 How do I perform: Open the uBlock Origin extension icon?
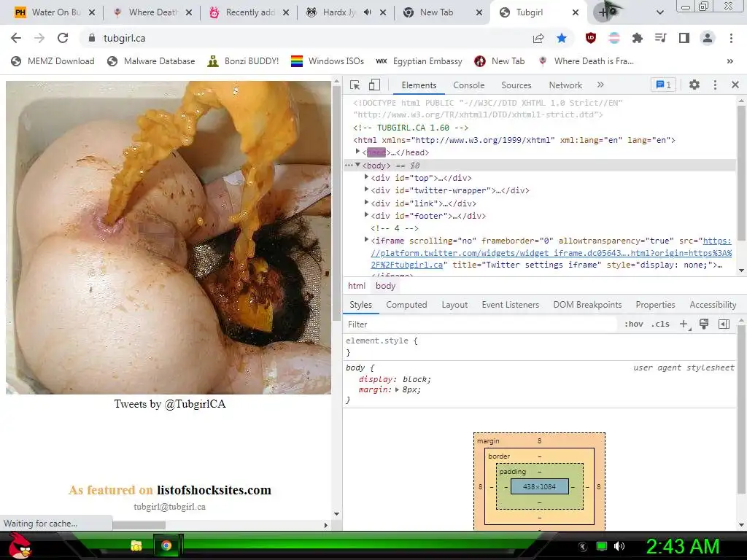pos(591,38)
